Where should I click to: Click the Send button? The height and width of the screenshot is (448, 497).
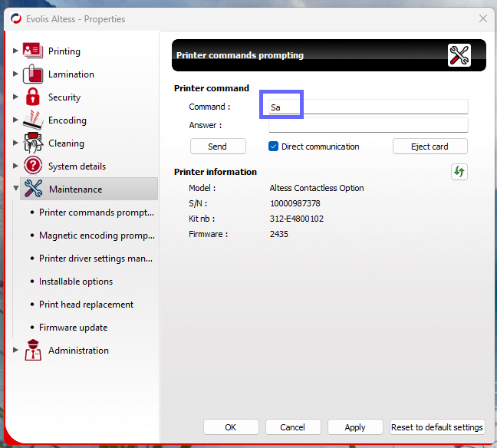[218, 147]
